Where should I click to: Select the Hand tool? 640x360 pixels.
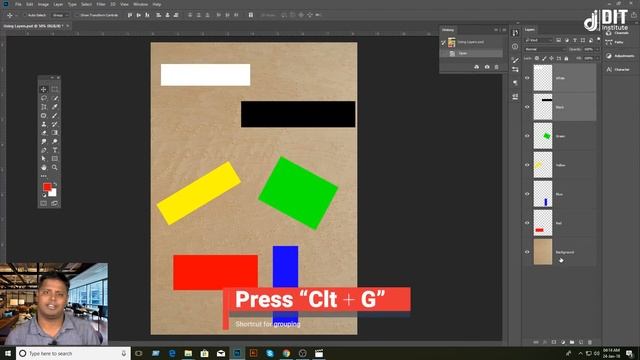click(x=44, y=167)
